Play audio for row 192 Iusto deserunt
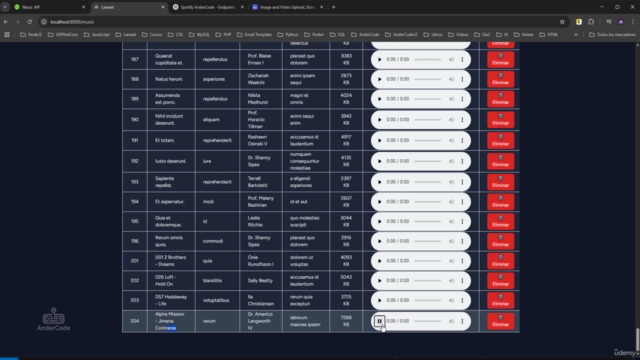This screenshot has width=640, height=360. pos(380,161)
